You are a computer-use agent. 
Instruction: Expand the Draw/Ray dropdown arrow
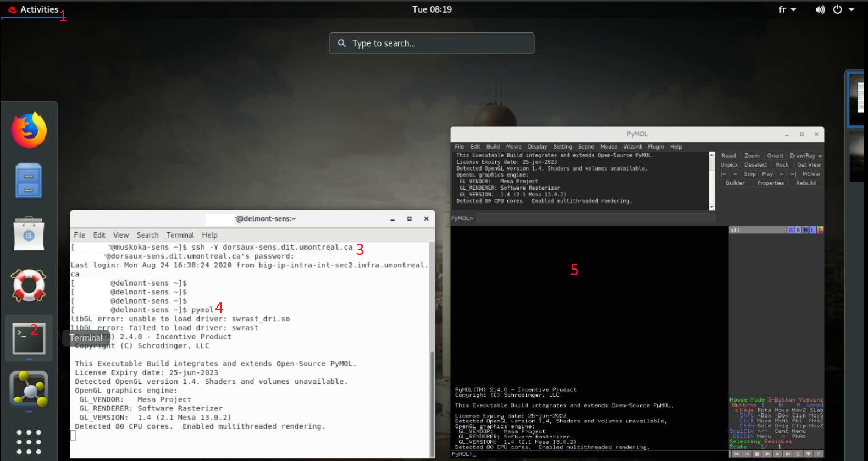tap(820, 156)
